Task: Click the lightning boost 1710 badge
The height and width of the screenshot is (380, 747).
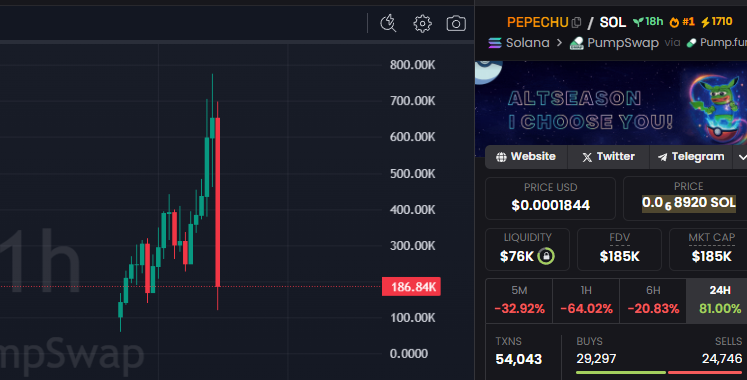Action: pos(717,22)
